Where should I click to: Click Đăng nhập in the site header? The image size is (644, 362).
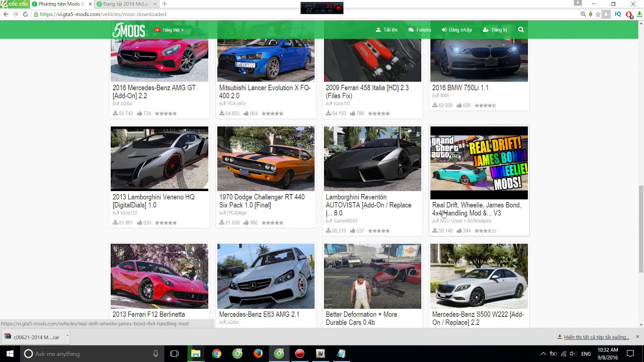point(457,30)
